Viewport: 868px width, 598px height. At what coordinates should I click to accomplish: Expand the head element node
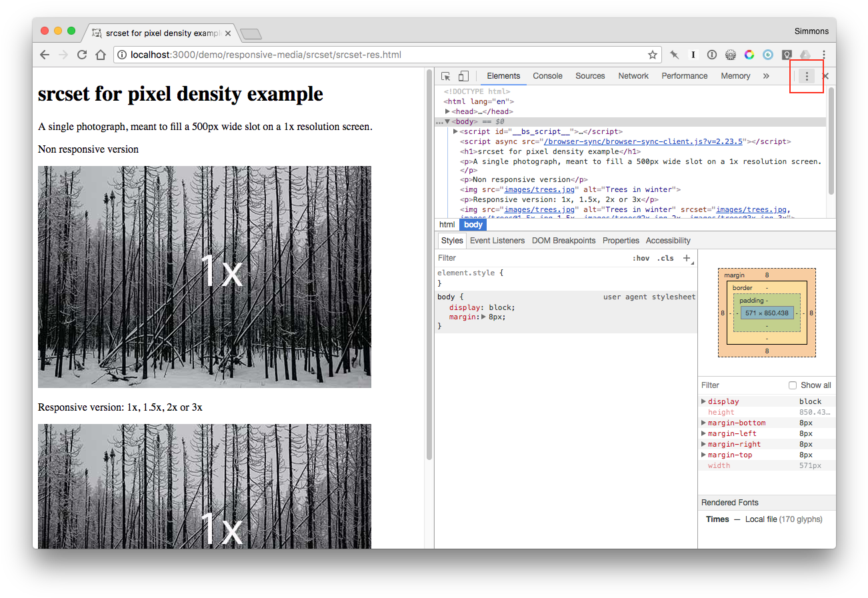point(448,111)
